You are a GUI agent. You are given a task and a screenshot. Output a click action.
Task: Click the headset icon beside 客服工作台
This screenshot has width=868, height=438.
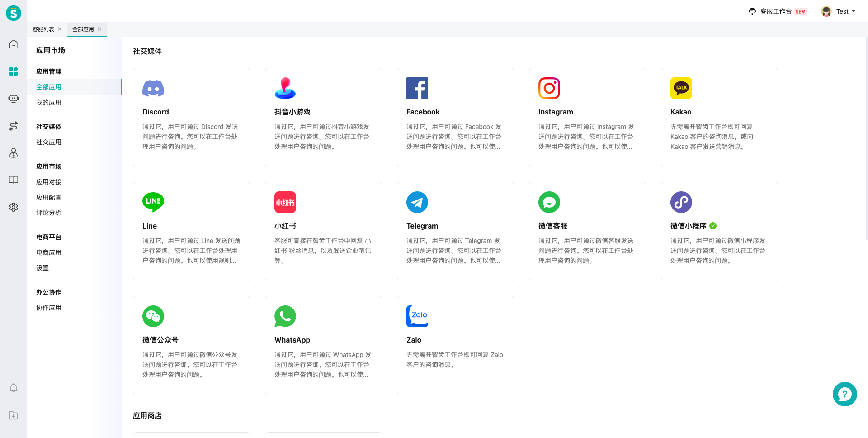752,11
